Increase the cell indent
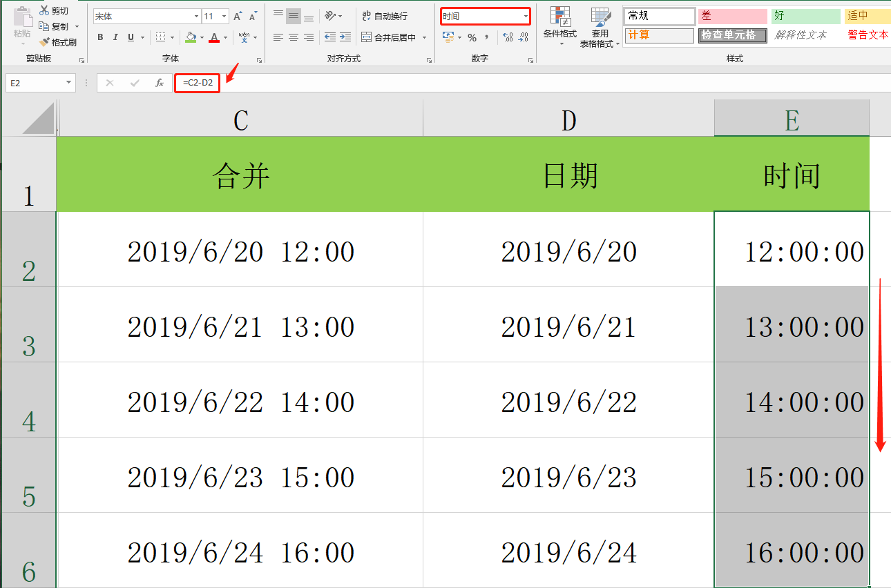The width and height of the screenshot is (891, 588). (345, 37)
